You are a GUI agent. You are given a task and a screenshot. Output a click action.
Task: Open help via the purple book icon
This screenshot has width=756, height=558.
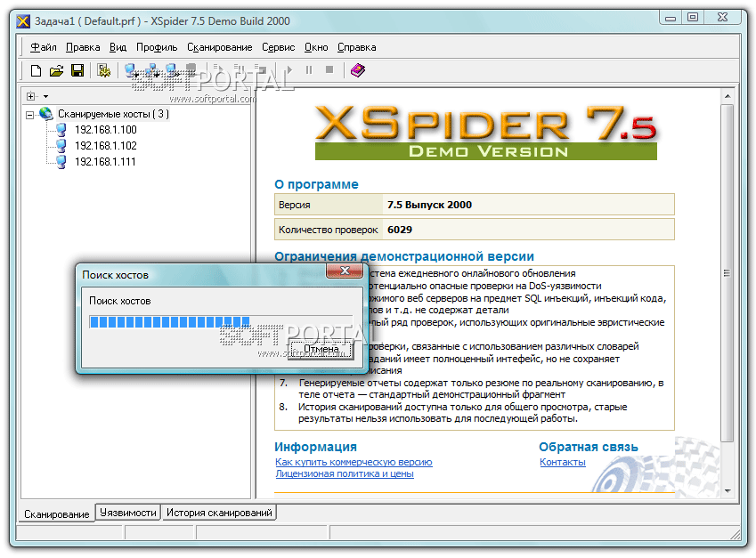[357, 70]
